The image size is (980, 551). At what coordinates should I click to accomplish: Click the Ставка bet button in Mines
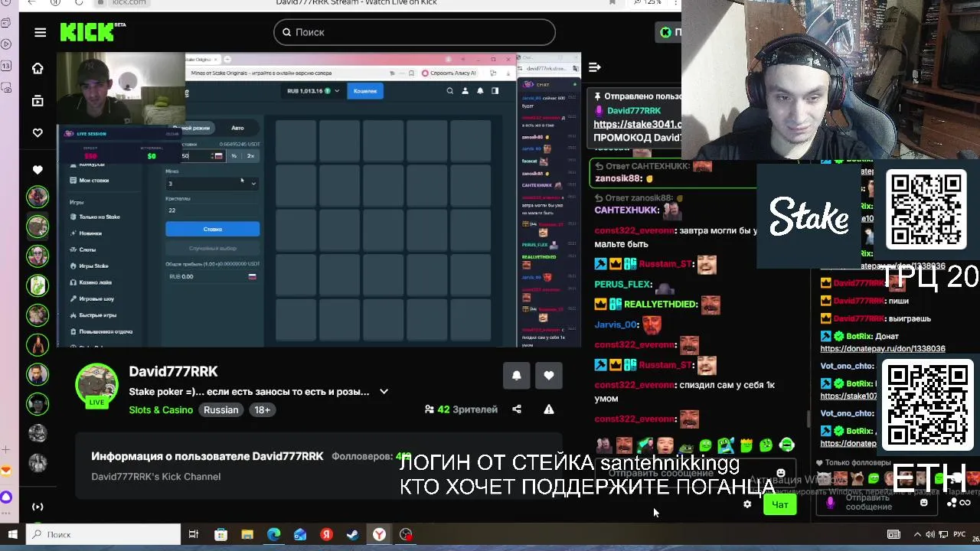click(x=212, y=229)
